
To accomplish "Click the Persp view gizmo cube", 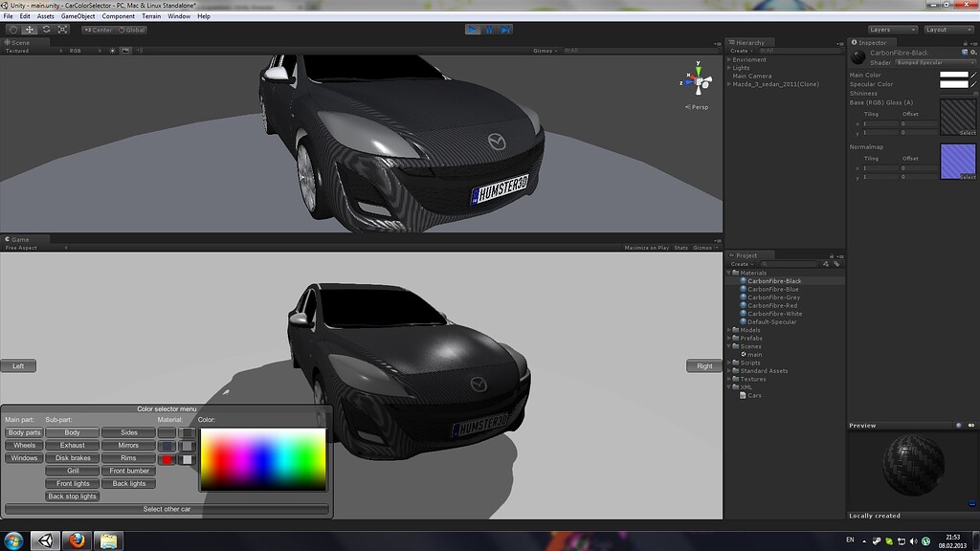I will pos(697,82).
